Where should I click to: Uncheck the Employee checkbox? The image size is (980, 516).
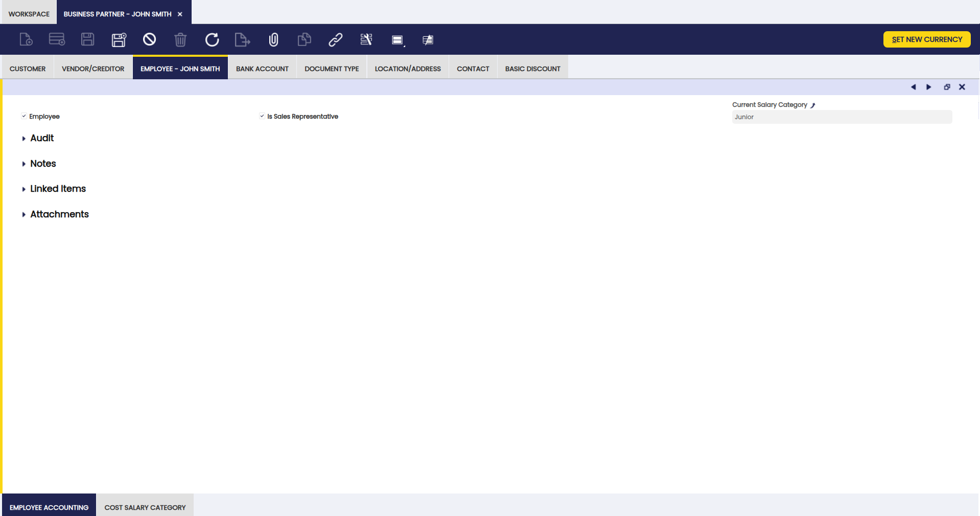[24, 117]
